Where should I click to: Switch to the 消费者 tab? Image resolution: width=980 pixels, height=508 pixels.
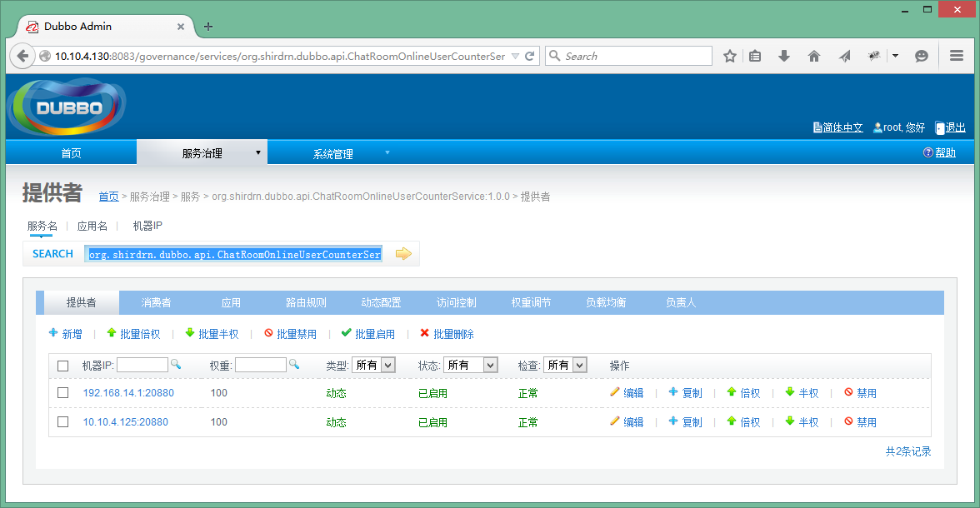tap(156, 302)
